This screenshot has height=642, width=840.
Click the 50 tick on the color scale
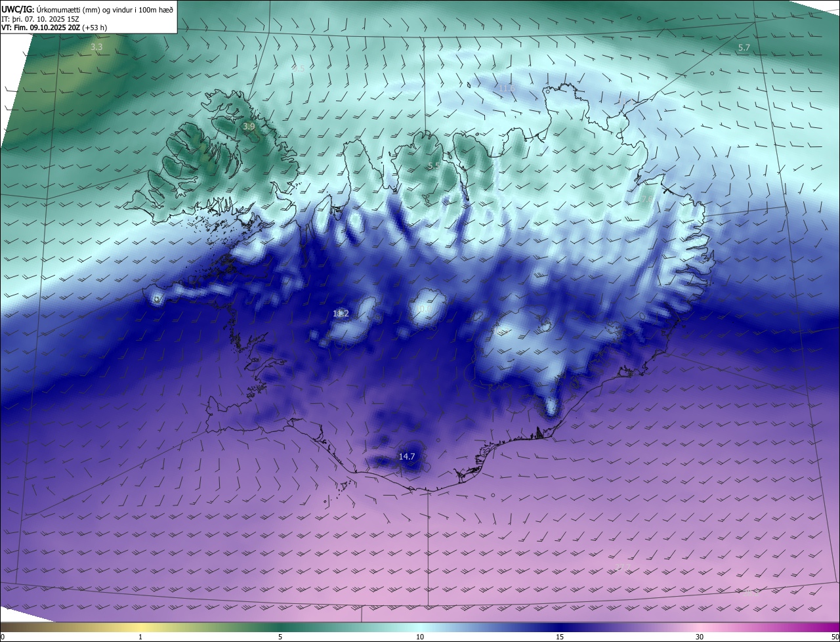click(x=835, y=637)
